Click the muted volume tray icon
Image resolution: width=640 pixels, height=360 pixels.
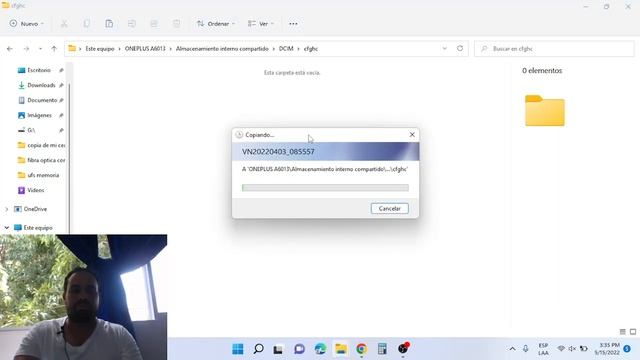(x=572, y=349)
